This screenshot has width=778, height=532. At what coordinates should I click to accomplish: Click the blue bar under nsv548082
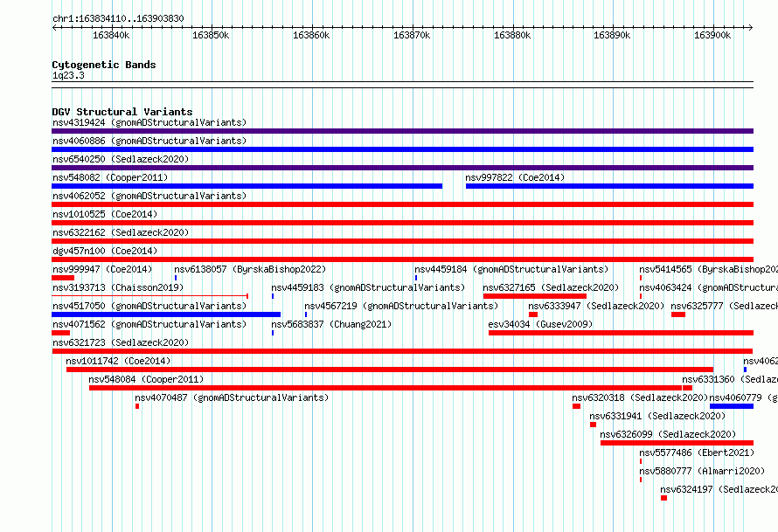coord(247,186)
